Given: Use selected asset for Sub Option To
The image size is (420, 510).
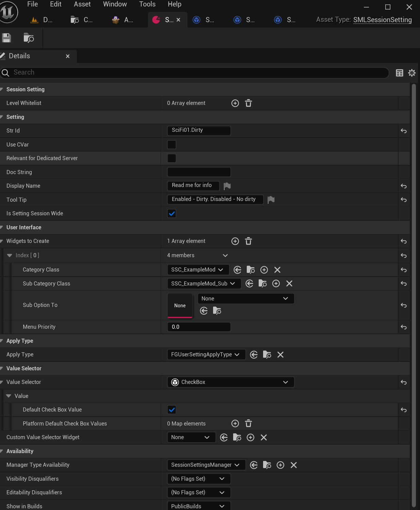Looking at the screenshot, I should pos(204,311).
